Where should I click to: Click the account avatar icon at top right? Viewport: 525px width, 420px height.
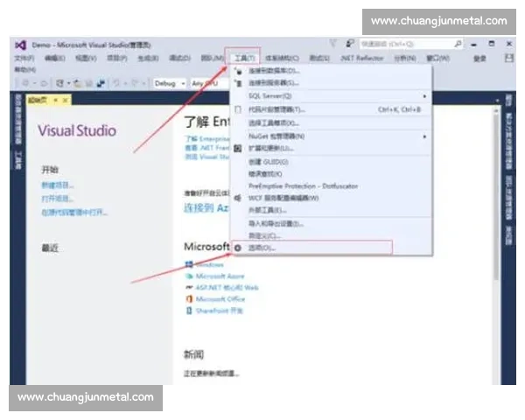pyautogui.click(x=509, y=59)
